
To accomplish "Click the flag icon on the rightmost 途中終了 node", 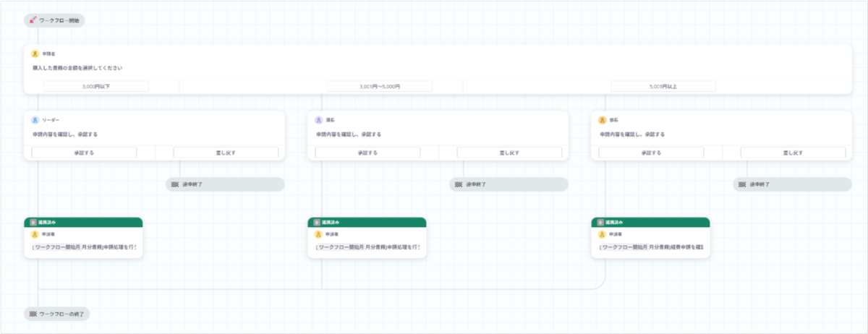I will pyautogui.click(x=741, y=184).
